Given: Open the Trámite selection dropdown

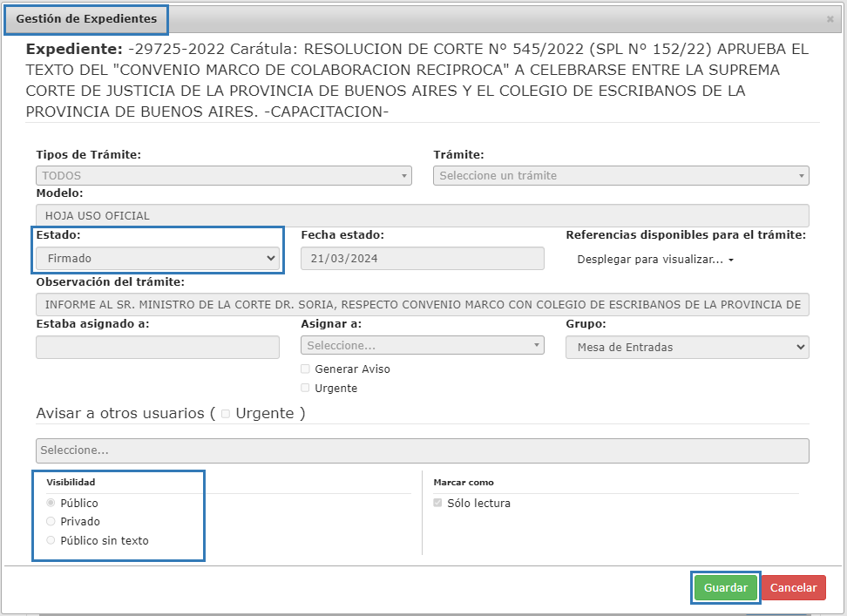Looking at the screenshot, I should point(620,175).
